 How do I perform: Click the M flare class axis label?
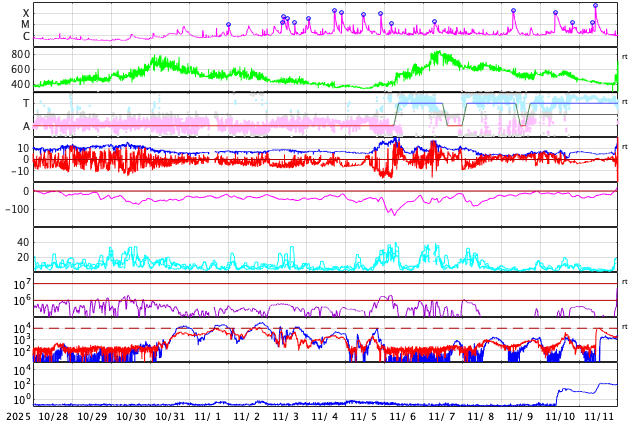click(26, 24)
